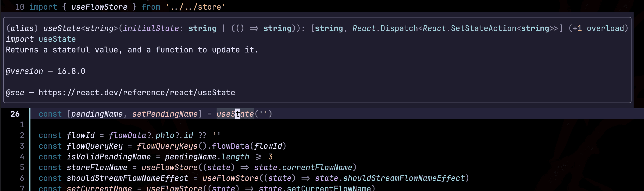Image resolution: width=644 pixels, height=191 pixels.
Task: Click the isValidPendingName variable name
Action: [109, 157]
